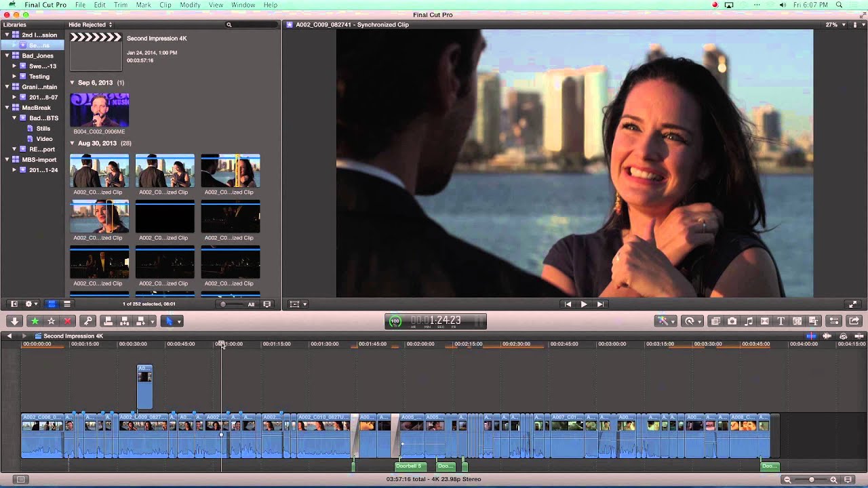Go to previous edit point in viewer
868x488 pixels.
pos(568,304)
